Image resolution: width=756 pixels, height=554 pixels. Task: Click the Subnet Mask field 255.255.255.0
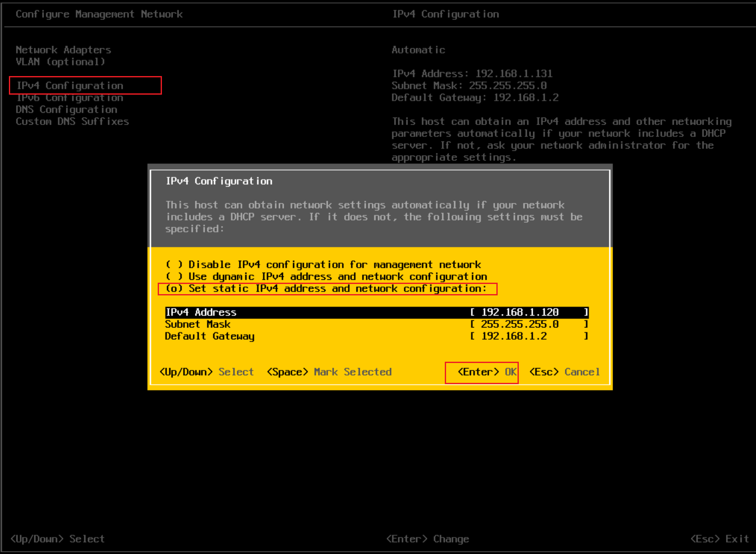(x=529, y=324)
